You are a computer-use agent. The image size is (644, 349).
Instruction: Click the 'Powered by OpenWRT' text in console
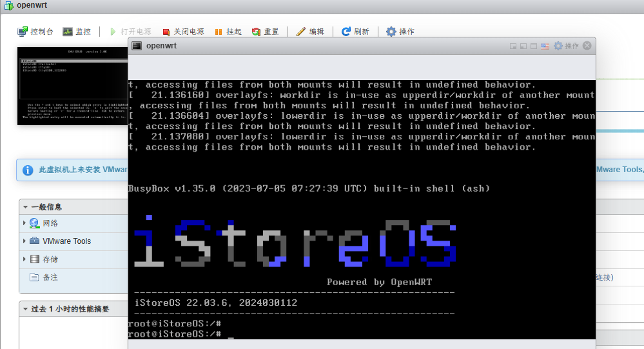pyautogui.click(x=379, y=282)
